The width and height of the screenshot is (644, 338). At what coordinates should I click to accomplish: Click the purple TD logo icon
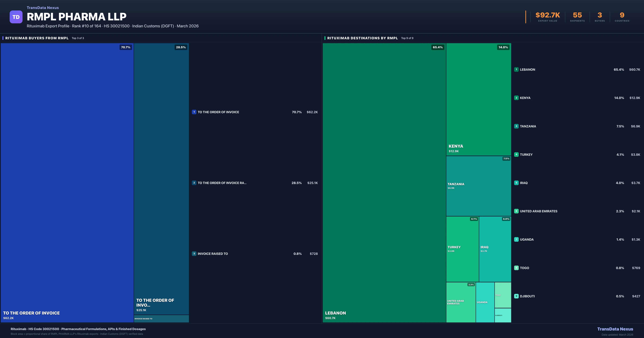click(16, 17)
